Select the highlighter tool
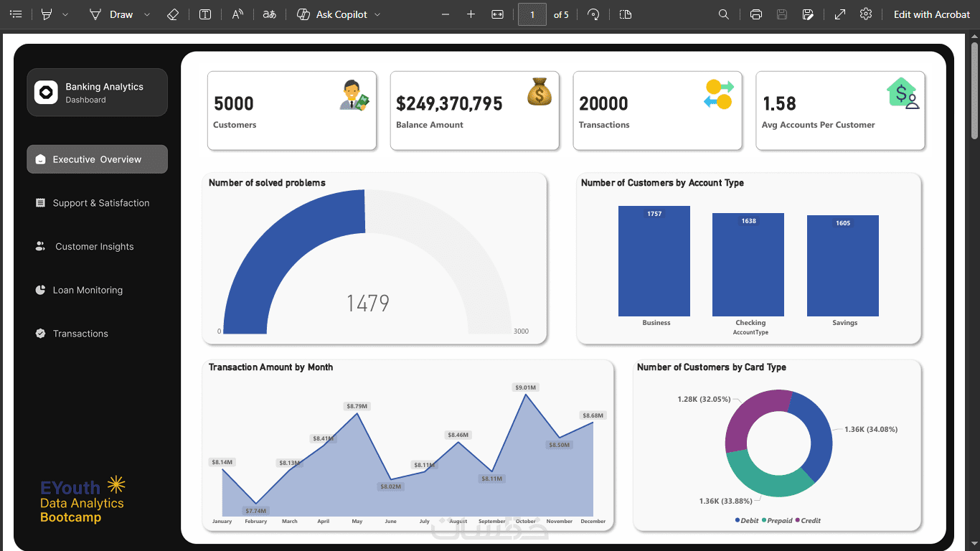 tap(47, 14)
